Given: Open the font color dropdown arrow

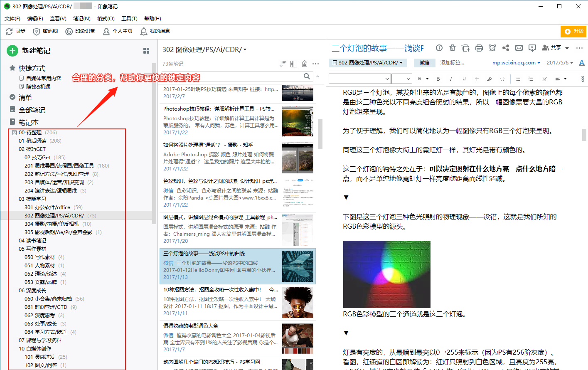Looking at the screenshot, I should click(x=427, y=79).
